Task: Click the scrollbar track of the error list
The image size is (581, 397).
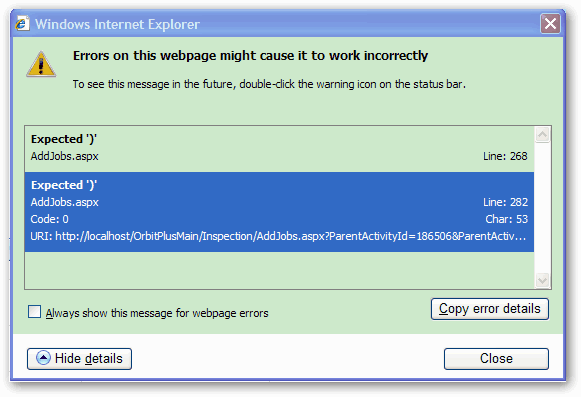Action: click(542, 208)
